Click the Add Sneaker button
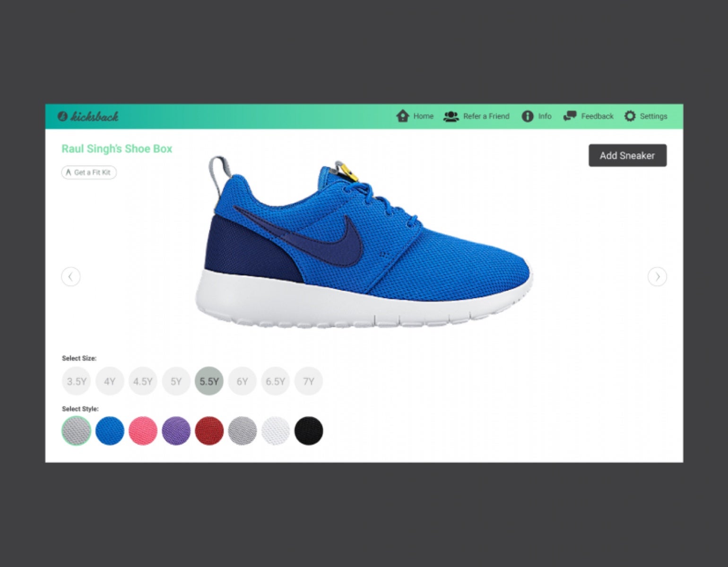Screen dimensions: 728x567 click(627, 155)
